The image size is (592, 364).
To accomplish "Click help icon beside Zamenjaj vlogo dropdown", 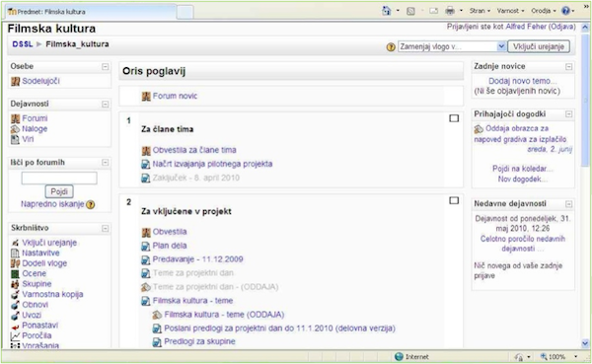I will coord(391,46).
